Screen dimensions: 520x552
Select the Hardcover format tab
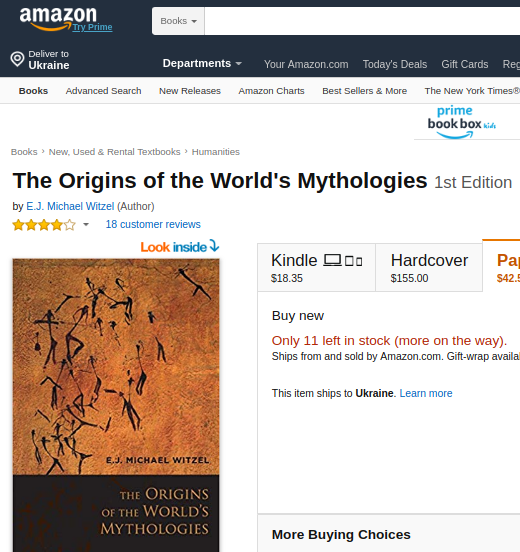click(x=429, y=268)
